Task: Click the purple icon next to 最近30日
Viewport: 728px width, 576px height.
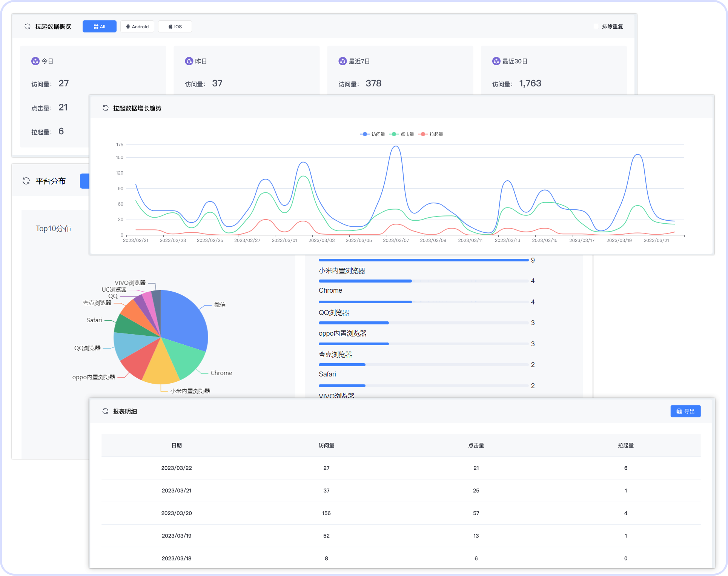Action: tap(496, 61)
